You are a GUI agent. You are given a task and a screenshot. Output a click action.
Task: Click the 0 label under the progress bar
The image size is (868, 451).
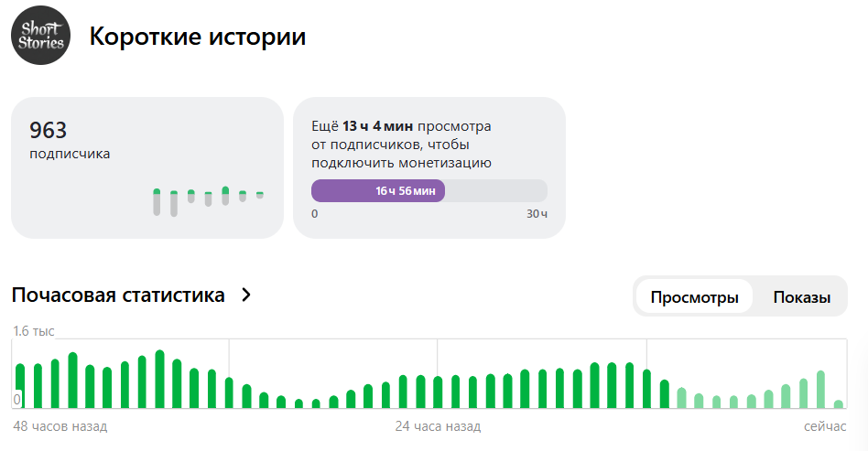click(315, 214)
